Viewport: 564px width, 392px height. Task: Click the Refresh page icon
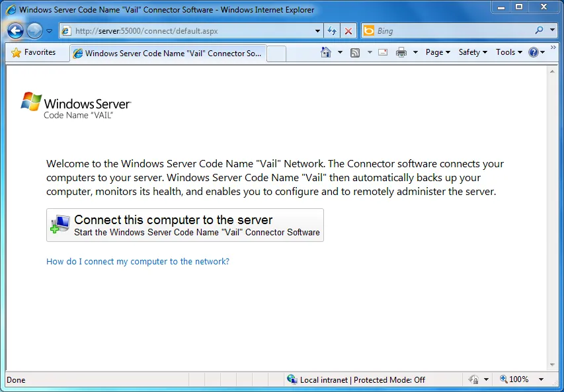[332, 31]
